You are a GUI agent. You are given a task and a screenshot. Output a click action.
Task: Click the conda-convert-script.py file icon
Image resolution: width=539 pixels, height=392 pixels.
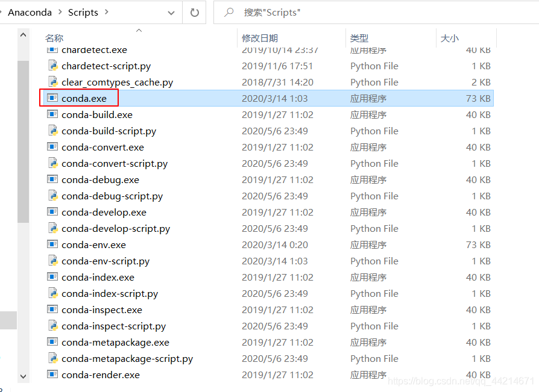point(52,163)
